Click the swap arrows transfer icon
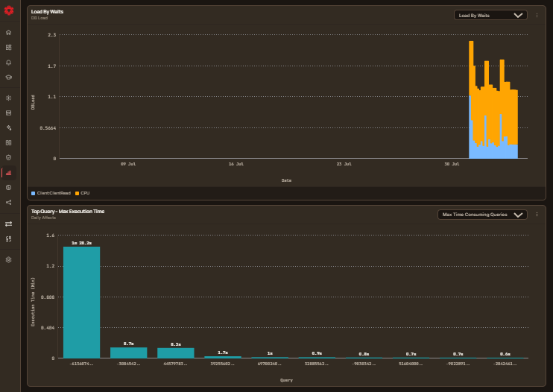The image size is (553, 392). click(x=9, y=224)
